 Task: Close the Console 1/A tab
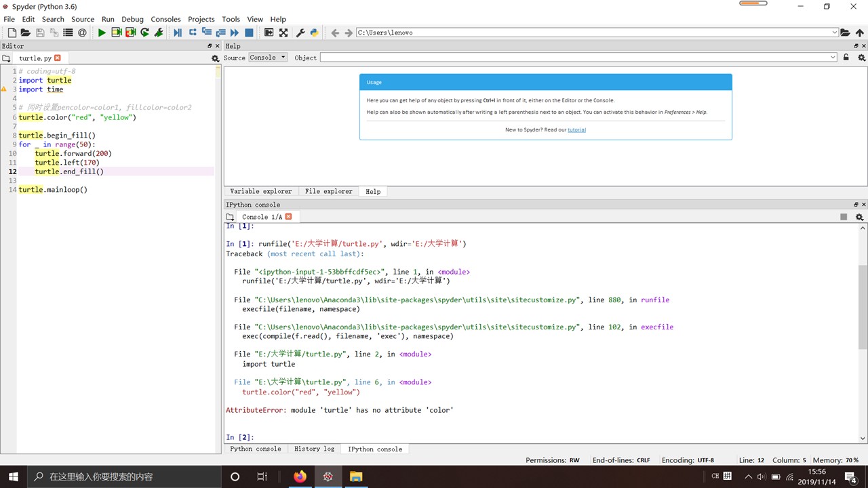(x=288, y=217)
